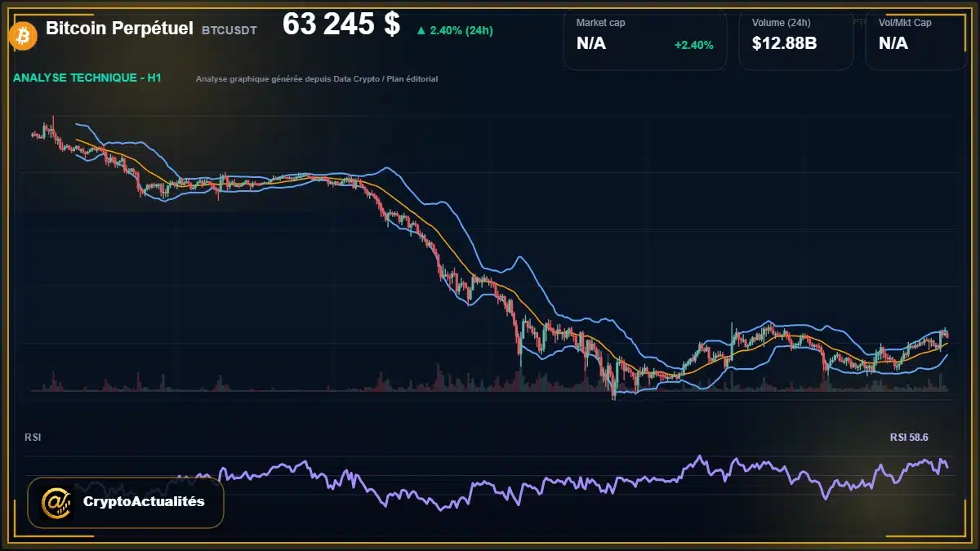
Task: Click the RSI label beside the indicator panel
Action: [x=33, y=438]
